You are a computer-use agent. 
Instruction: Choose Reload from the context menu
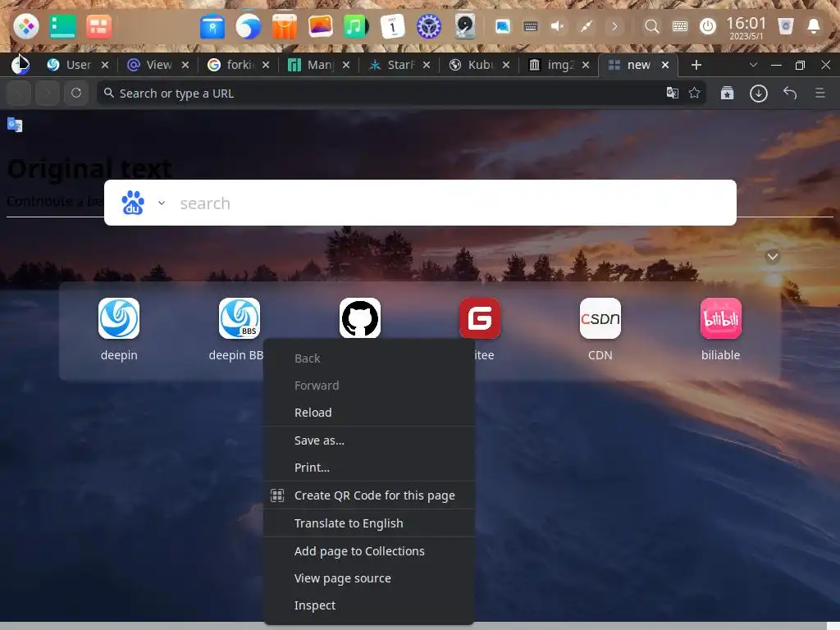point(368,413)
